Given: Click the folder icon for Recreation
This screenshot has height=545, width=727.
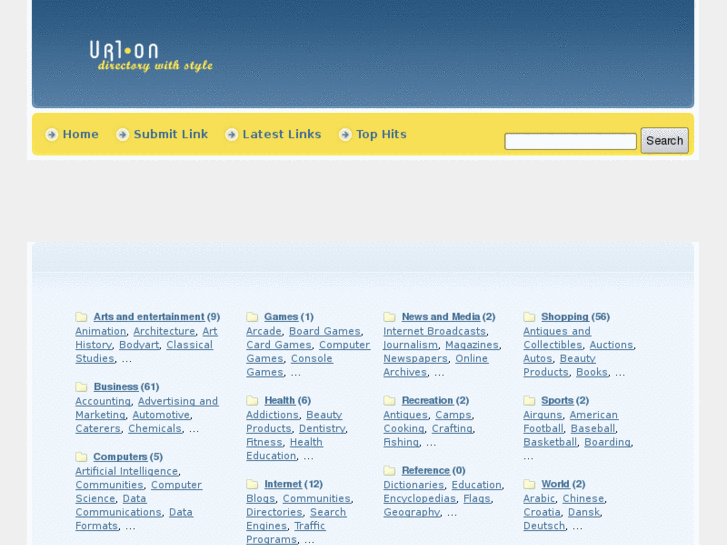Looking at the screenshot, I should coord(389,400).
